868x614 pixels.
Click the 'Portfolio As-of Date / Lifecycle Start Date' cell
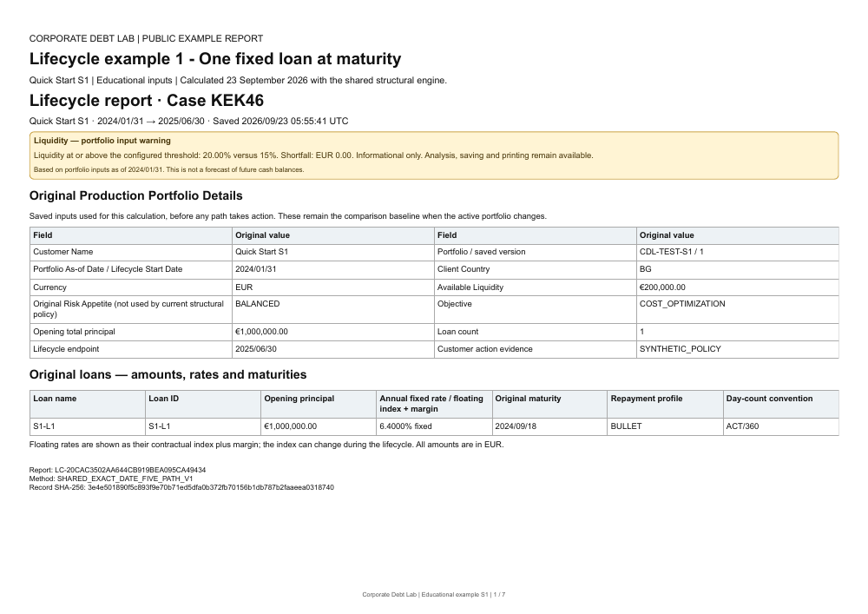(x=131, y=269)
